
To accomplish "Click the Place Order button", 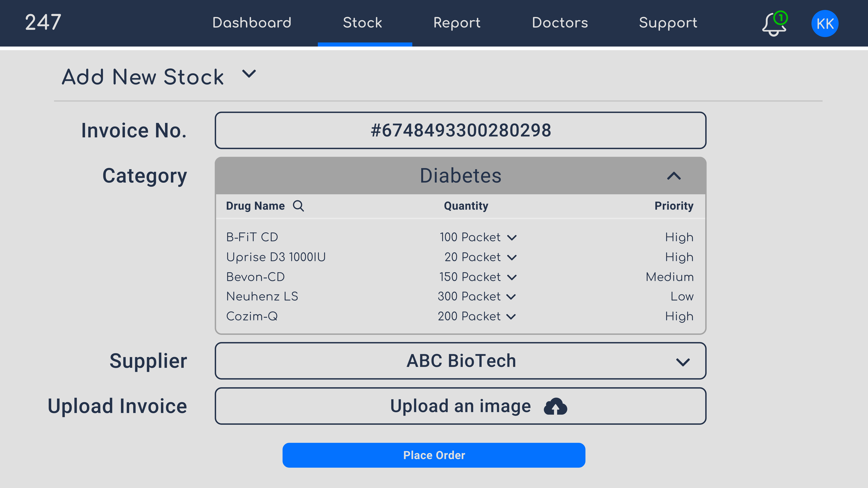I will (x=434, y=455).
